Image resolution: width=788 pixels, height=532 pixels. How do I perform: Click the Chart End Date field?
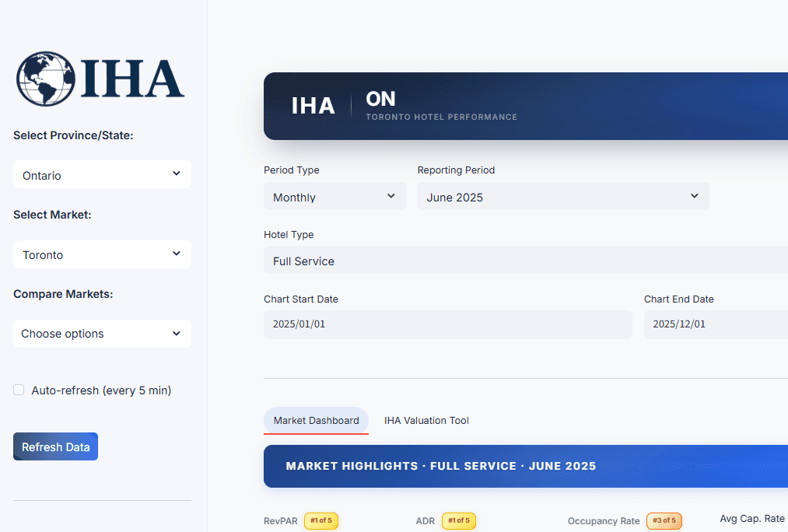715,324
